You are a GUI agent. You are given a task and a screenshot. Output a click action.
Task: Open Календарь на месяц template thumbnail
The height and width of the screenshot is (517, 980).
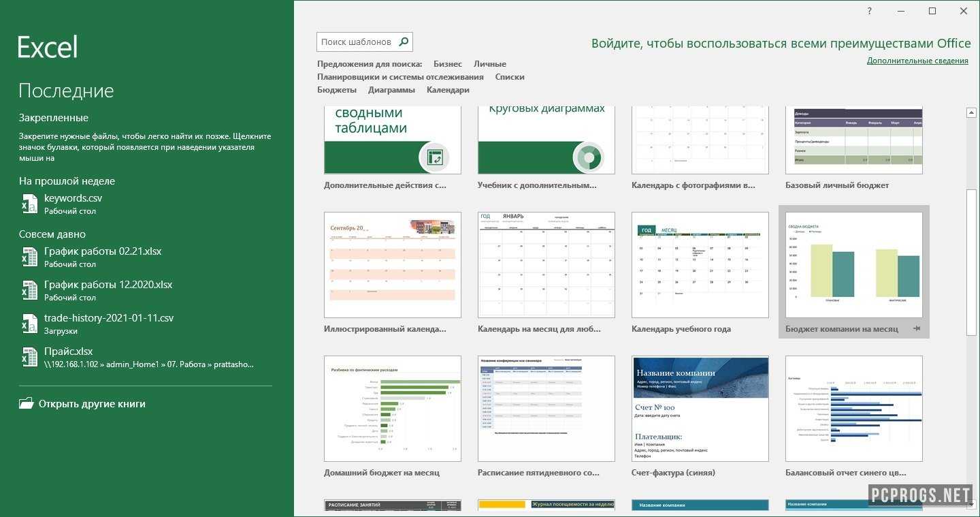pos(546,265)
